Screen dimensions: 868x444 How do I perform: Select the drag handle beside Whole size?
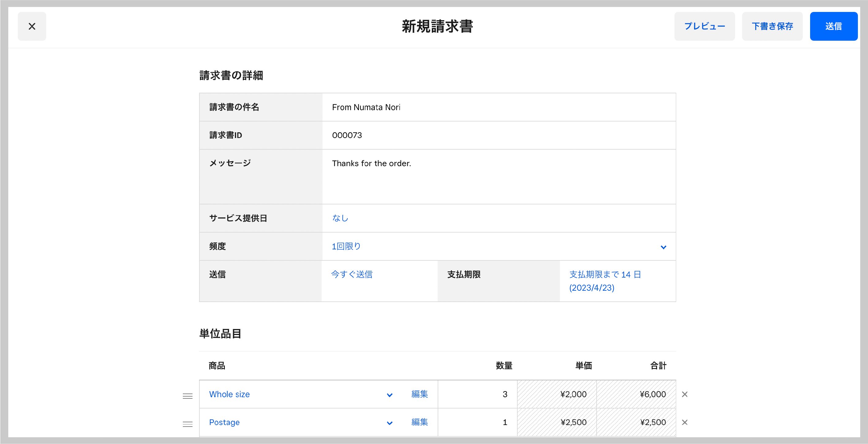click(187, 396)
